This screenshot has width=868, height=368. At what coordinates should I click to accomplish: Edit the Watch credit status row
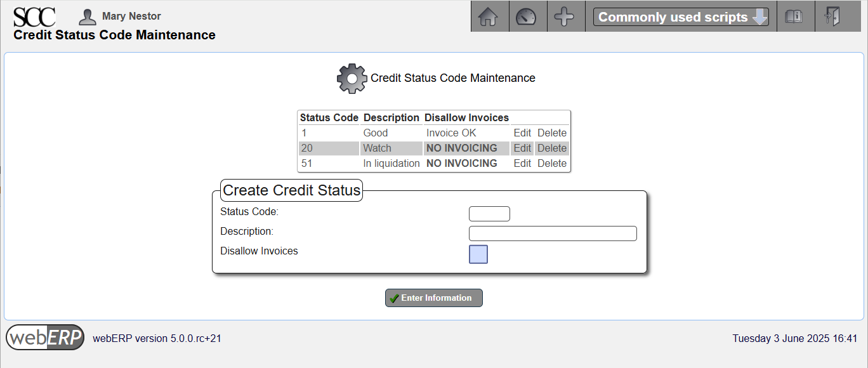(522, 148)
